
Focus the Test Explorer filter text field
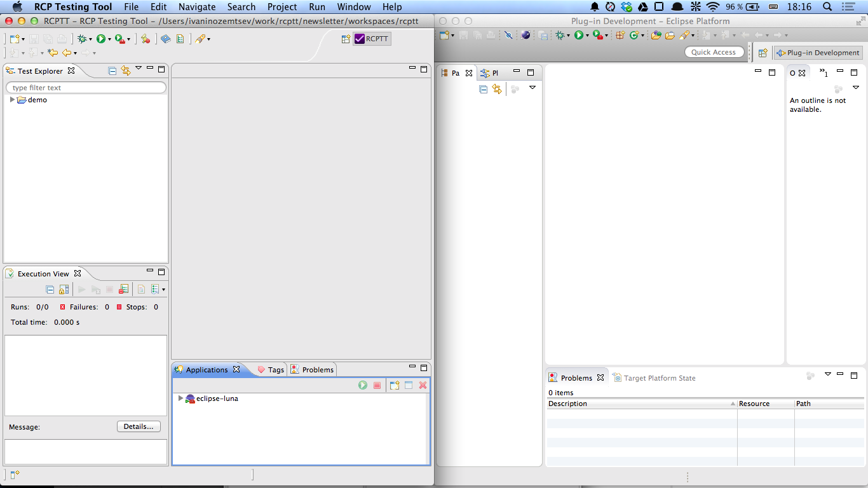(86, 88)
